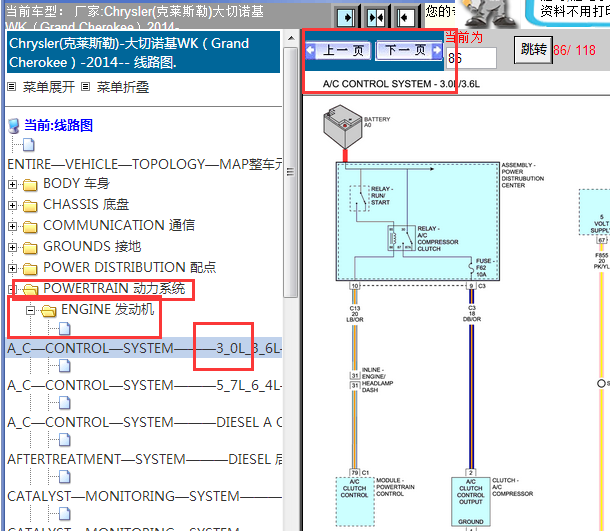Go to next page (下一页)
This screenshot has height=531, width=610.
[x=409, y=51]
